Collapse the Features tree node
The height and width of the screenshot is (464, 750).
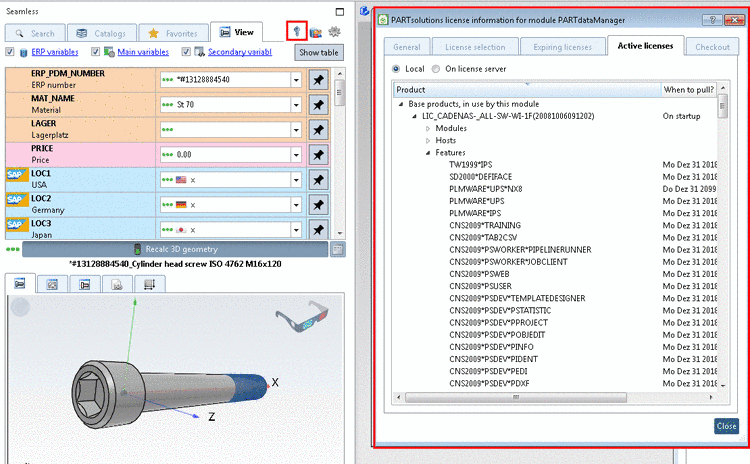428,153
